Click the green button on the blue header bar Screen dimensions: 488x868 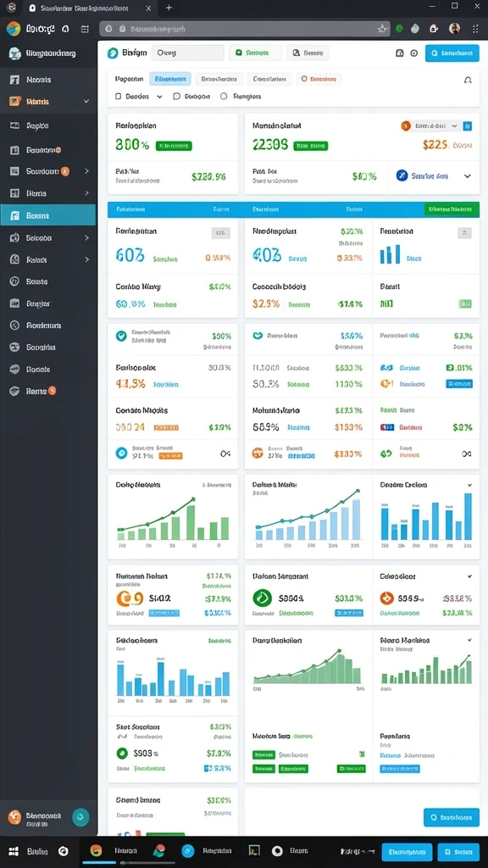point(452,210)
